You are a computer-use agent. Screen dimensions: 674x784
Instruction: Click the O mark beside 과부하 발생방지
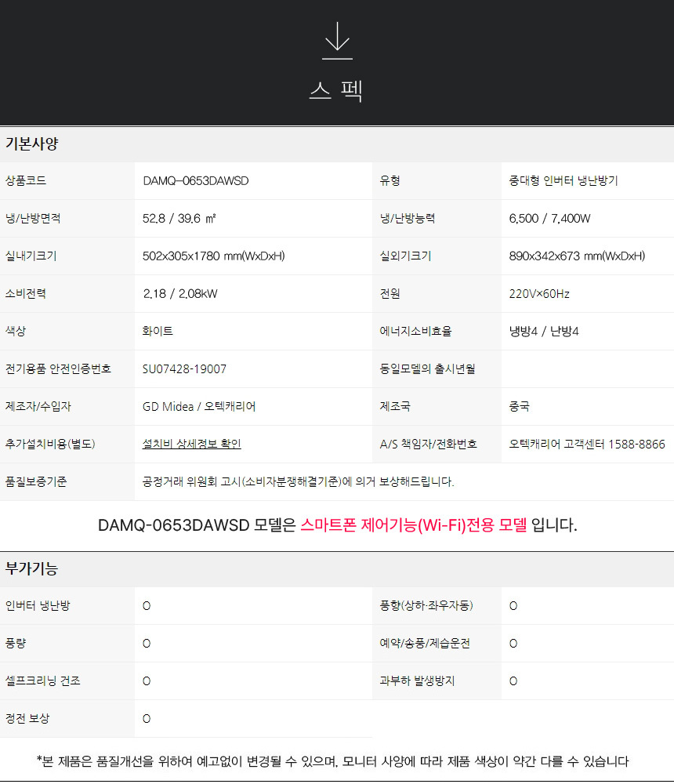click(513, 681)
